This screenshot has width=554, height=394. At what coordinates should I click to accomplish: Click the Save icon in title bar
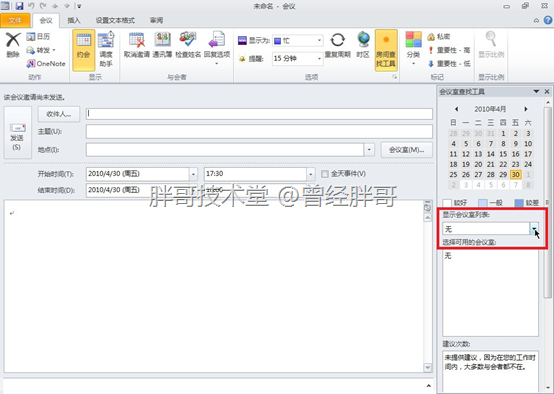tap(19, 6)
